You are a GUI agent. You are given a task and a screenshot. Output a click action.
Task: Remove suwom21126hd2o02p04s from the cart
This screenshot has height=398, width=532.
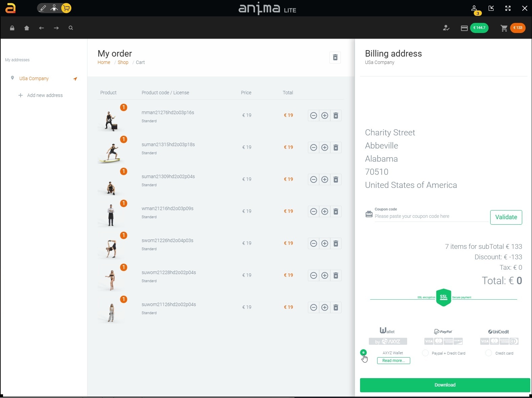point(336,307)
